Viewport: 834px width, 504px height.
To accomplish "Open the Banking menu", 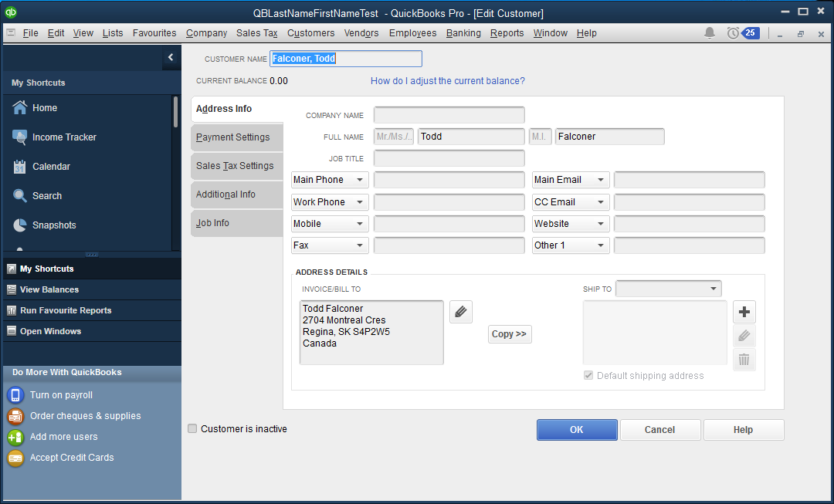I will 463,33.
